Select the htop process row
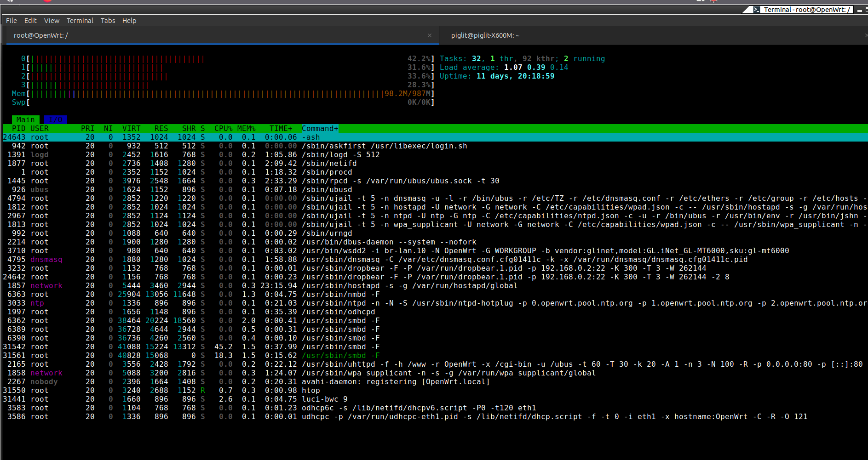This screenshot has width=868, height=460. [x=310, y=391]
